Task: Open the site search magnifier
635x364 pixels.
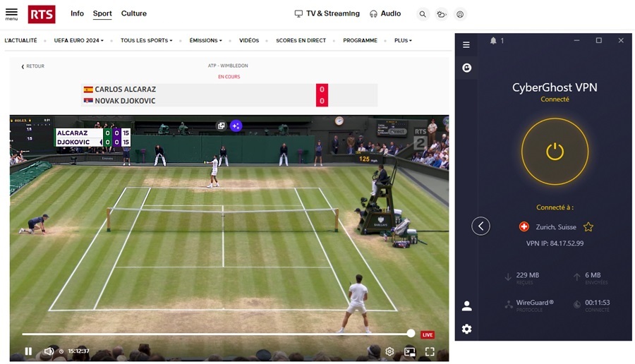Action: click(423, 14)
